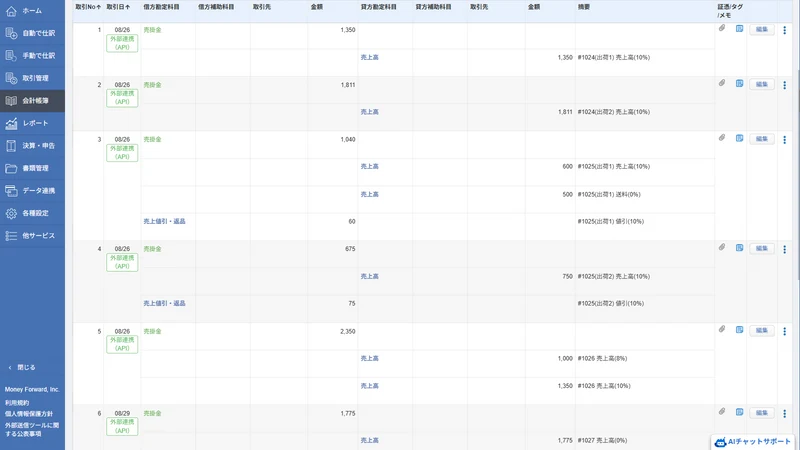Open memo note icon for transaction 2
The height and width of the screenshot is (450, 800).
click(739, 83)
